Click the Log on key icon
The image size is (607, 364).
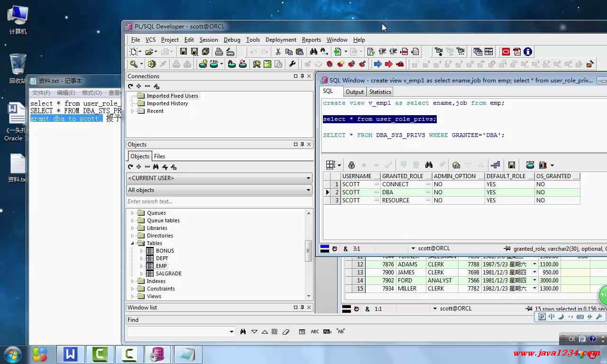(134, 64)
